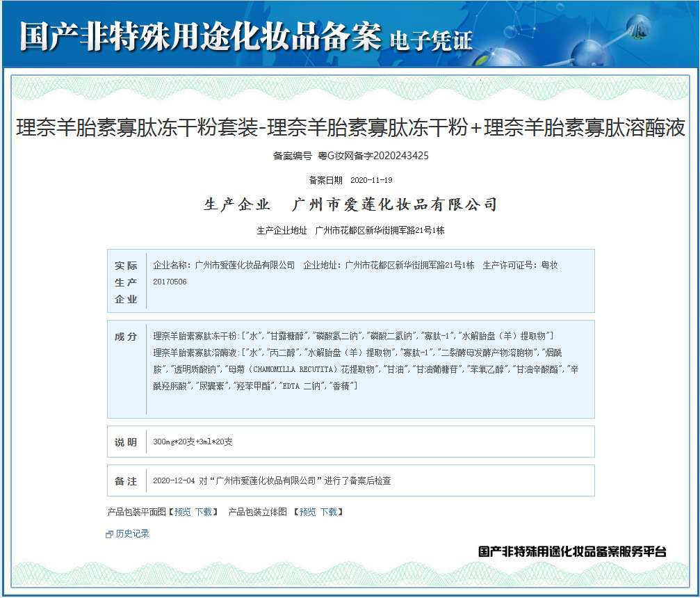Click the 成分 ingredients section label
This screenshot has height=598, width=700.
click(126, 337)
